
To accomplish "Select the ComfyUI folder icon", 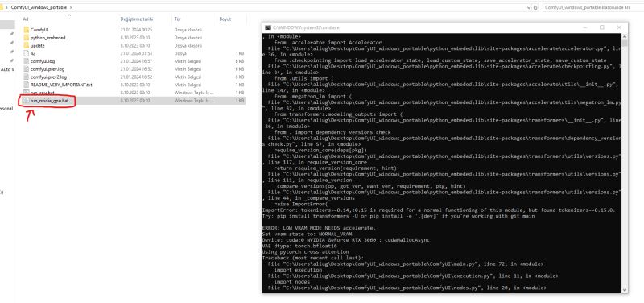I will [x=27, y=30].
